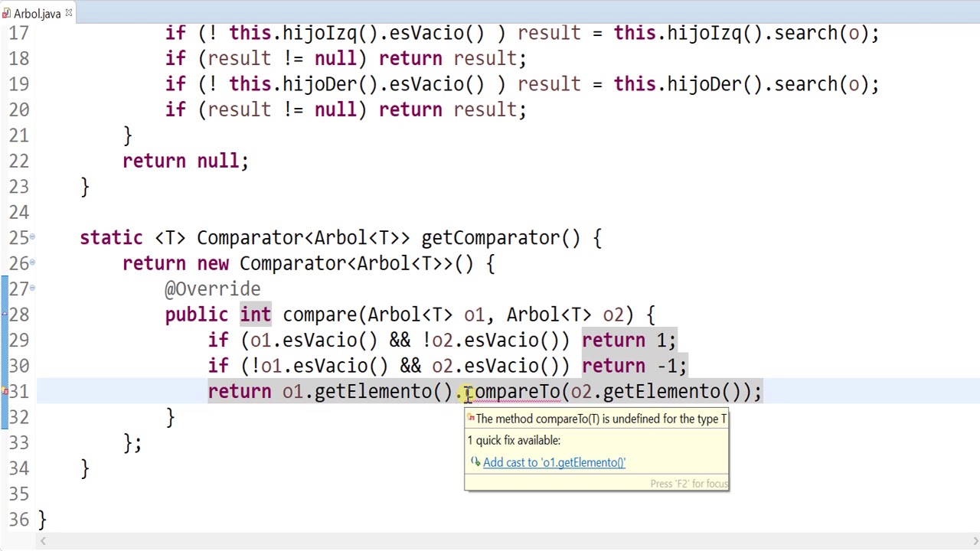Click hijoDer().search(o) on line 19
Viewport: 980px width, 551px height.
click(x=767, y=85)
